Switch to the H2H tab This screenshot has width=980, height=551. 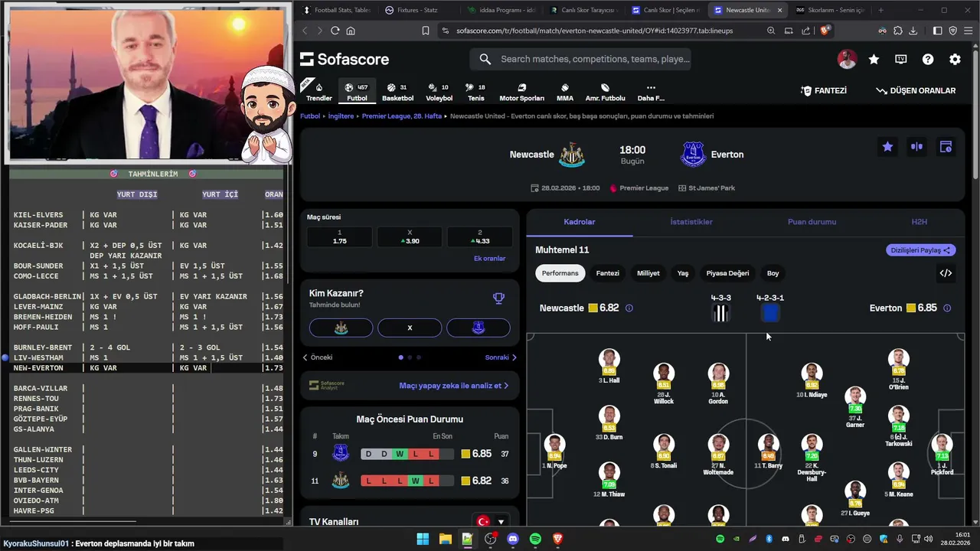point(919,222)
